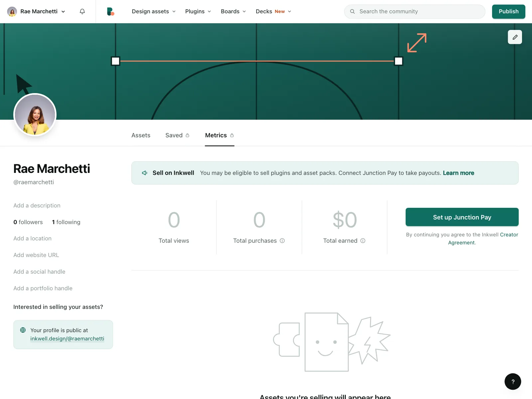View the 0 followers list
The width and height of the screenshot is (532, 399).
pyautogui.click(x=28, y=222)
